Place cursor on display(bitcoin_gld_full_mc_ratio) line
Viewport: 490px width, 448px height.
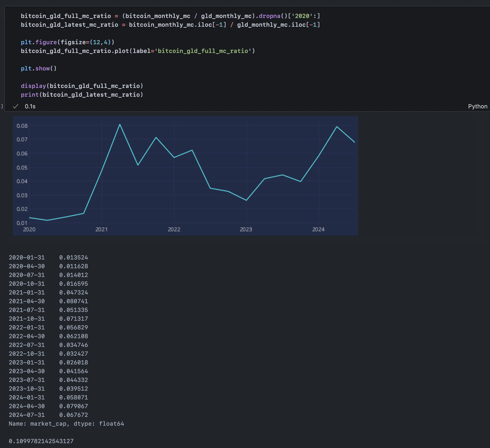coord(82,86)
